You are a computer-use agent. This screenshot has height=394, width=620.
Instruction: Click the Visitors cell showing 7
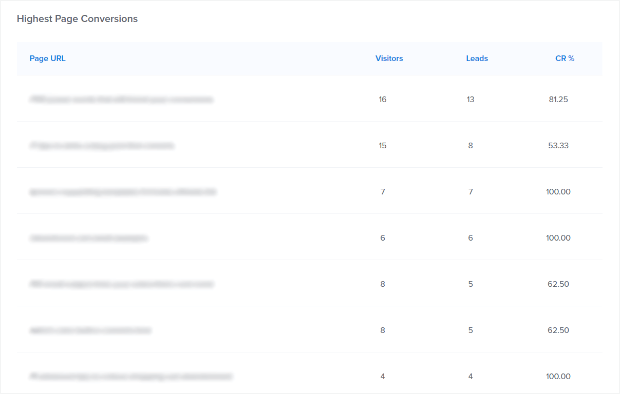[x=383, y=192]
